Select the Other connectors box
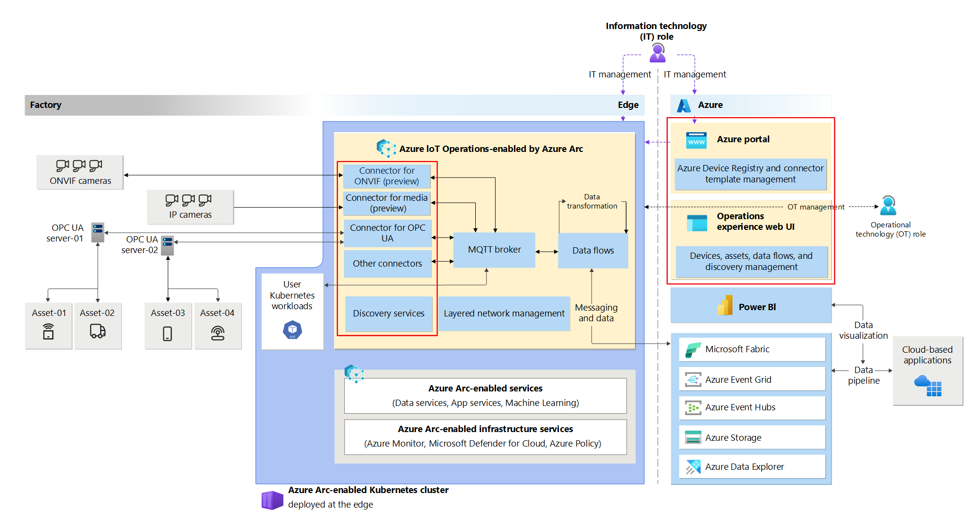This screenshot has height=524, width=980. pyautogui.click(x=387, y=264)
